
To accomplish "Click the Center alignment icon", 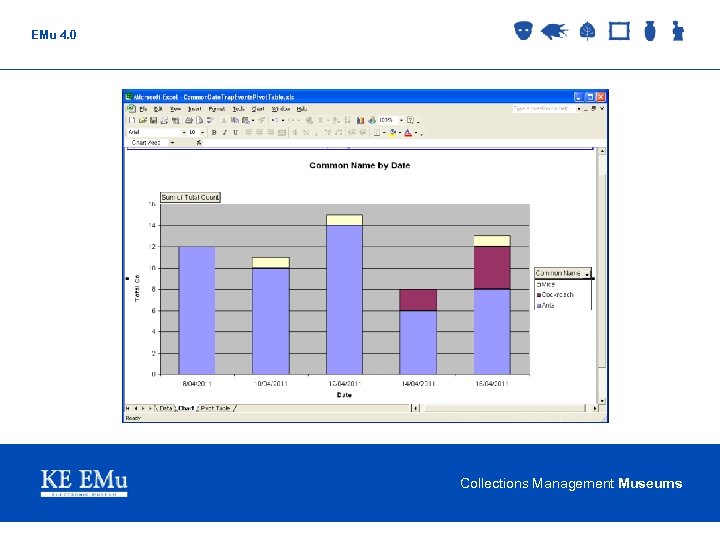I will coord(259,132).
